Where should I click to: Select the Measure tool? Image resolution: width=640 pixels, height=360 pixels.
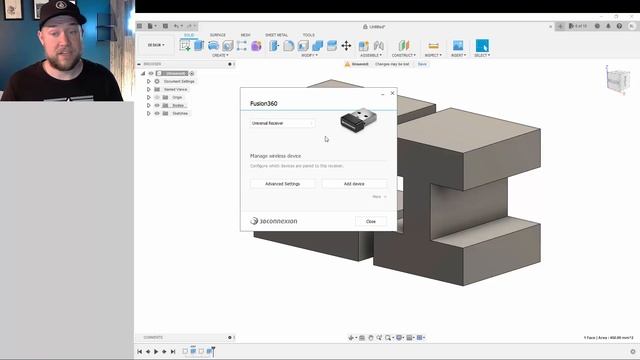pos(433,46)
